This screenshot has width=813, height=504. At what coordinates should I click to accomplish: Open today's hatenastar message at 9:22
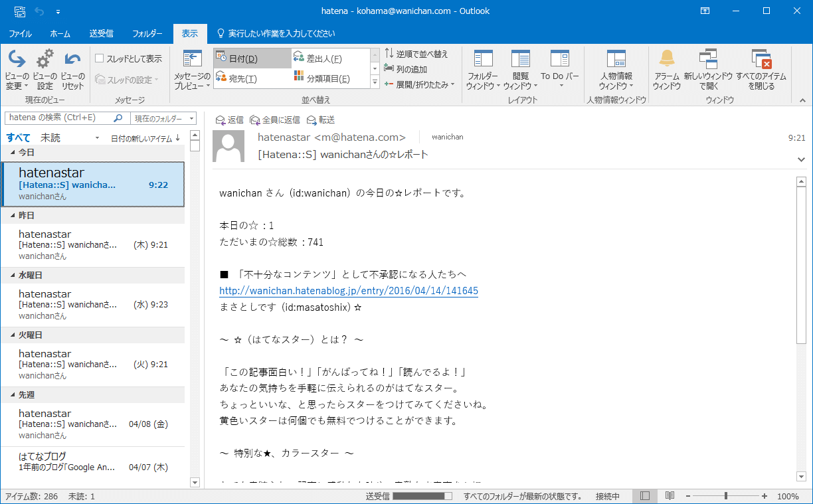[x=94, y=184]
